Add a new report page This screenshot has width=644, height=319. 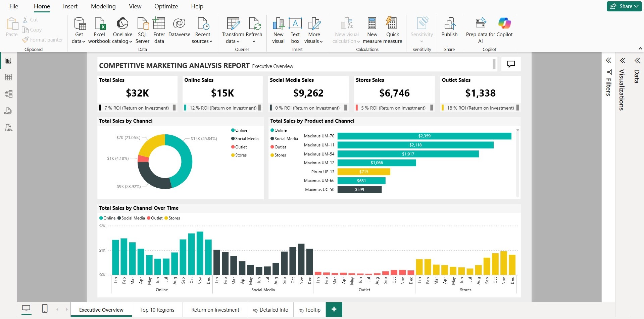click(x=334, y=309)
